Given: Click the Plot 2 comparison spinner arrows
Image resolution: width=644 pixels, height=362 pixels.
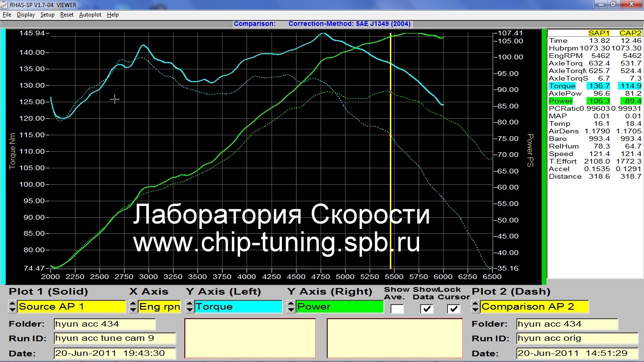Looking at the screenshot, I should 476,307.
